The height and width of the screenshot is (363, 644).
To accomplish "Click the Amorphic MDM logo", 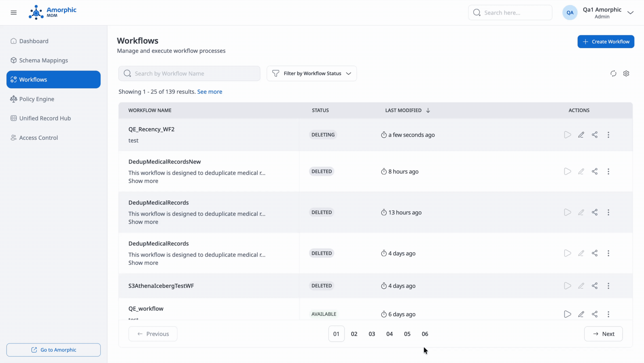I will [53, 12].
